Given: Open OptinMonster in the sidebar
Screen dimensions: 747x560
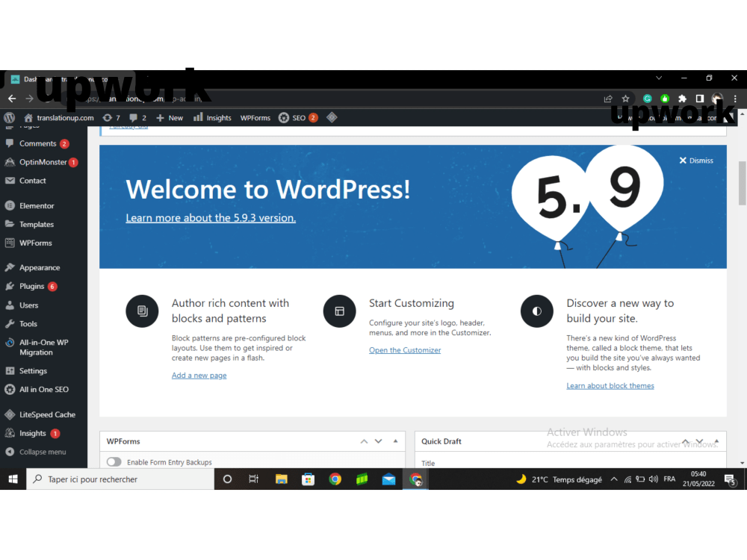Looking at the screenshot, I should (43, 162).
